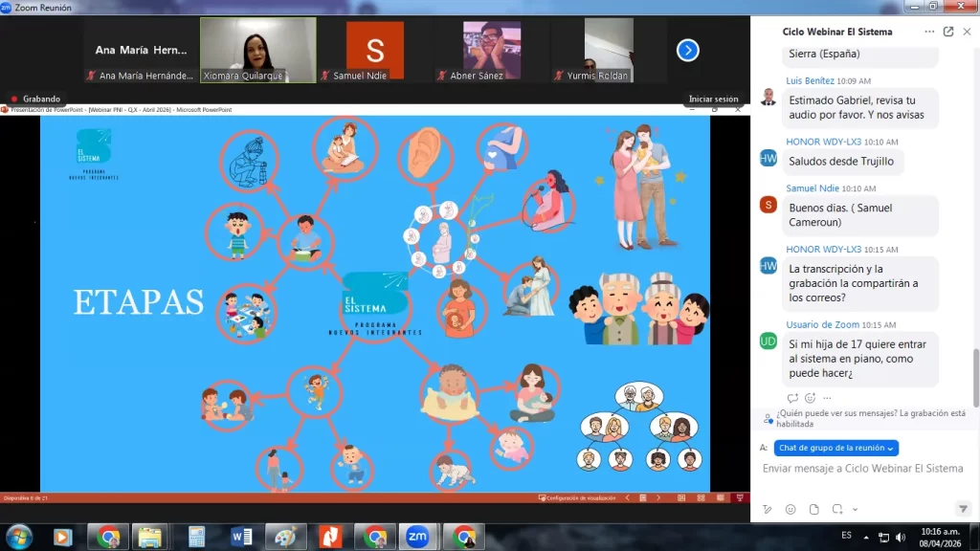
Task: Click the send message arrow icon
Action: (x=963, y=509)
